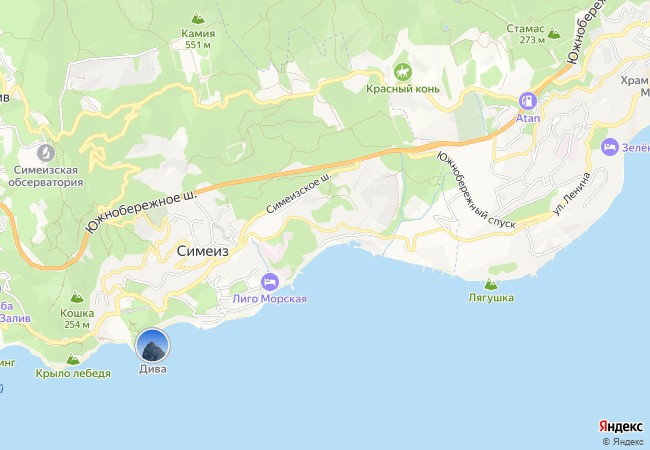Open the Красный конь horse riding icon
The height and width of the screenshot is (450, 650).
pos(403,73)
